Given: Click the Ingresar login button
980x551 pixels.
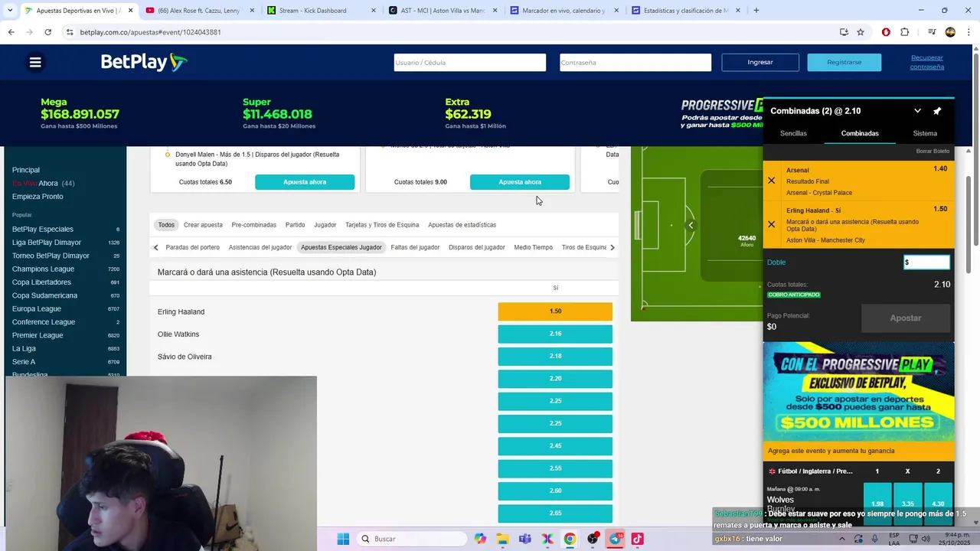Looking at the screenshot, I should click(760, 62).
